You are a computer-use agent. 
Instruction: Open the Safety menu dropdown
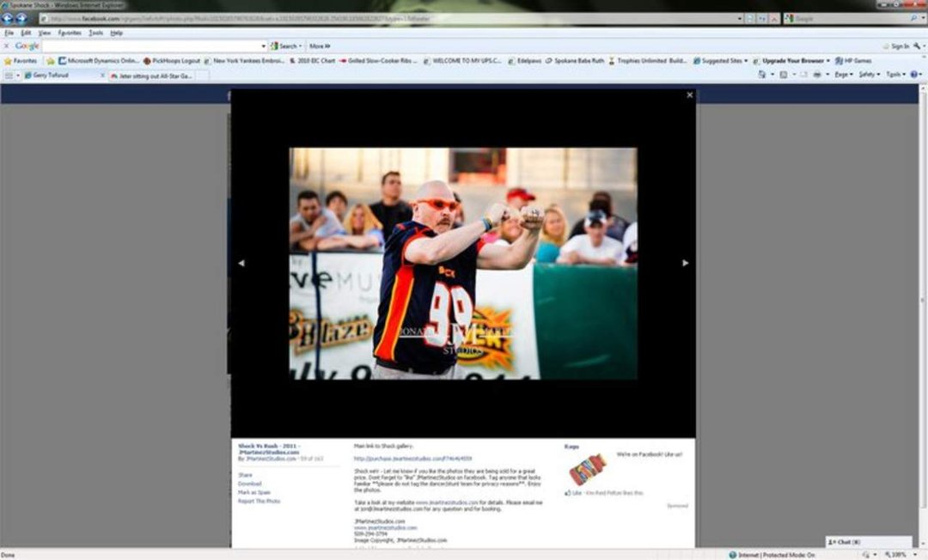pos(870,75)
